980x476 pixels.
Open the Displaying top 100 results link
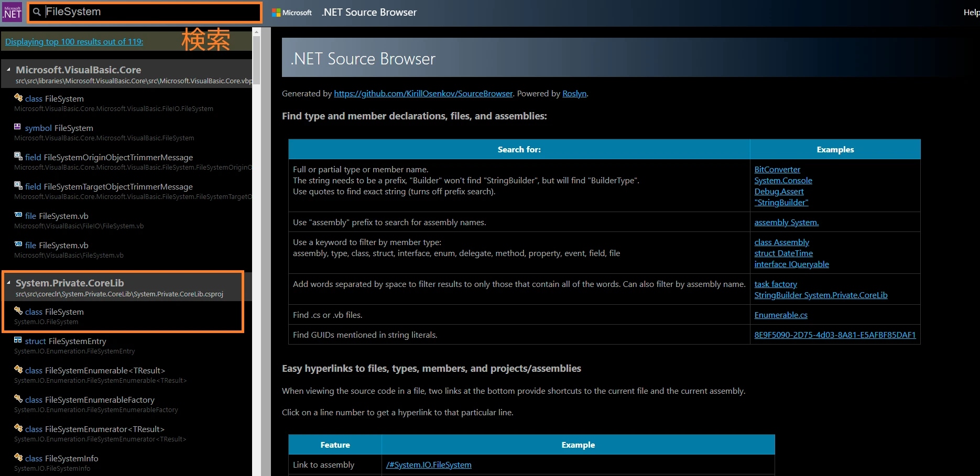click(x=74, y=41)
